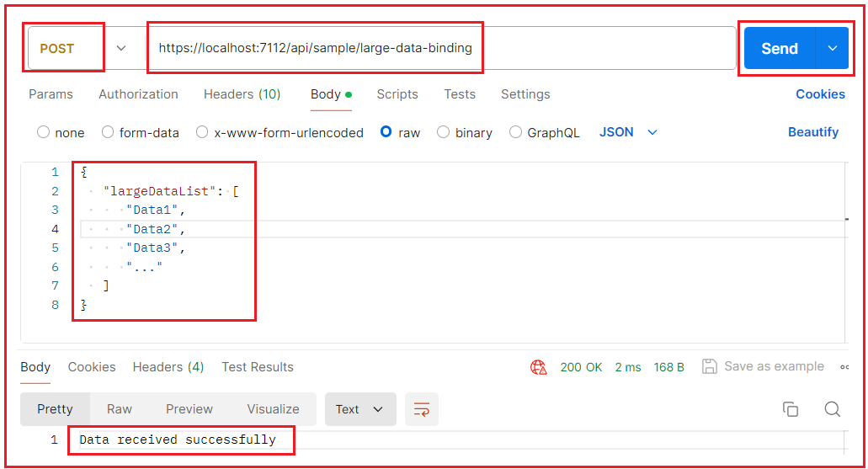This screenshot has width=868, height=469.
Task: Click the Send button
Action: point(780,48)
